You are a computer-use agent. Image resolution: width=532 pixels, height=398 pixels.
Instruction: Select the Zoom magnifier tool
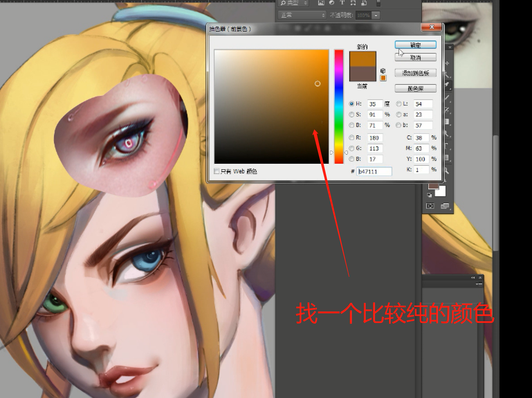click(x=447, y=170)
